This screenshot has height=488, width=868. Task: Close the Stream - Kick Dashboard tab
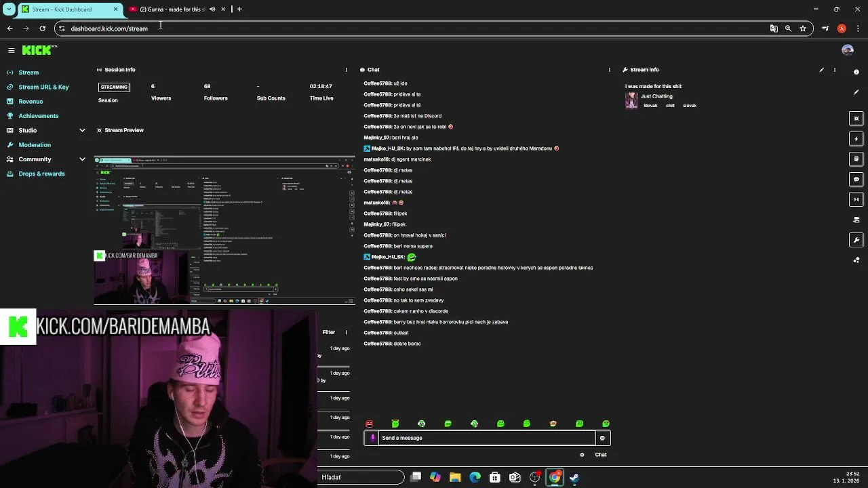pos(115,9)
